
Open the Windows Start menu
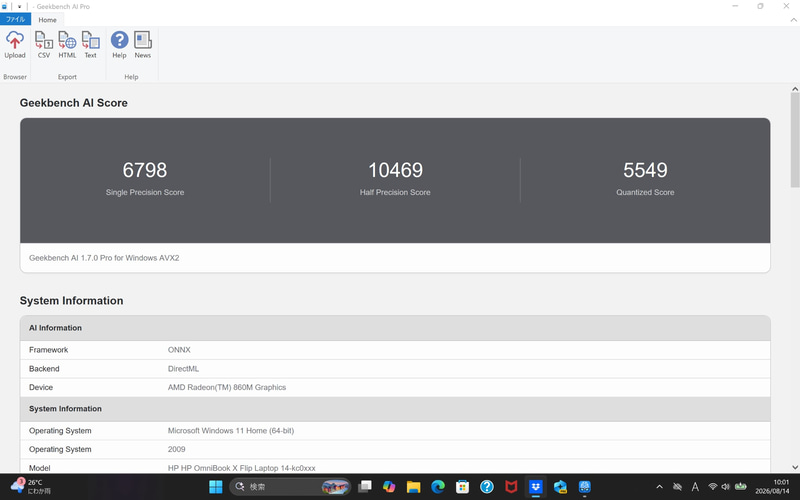[215, 487]
